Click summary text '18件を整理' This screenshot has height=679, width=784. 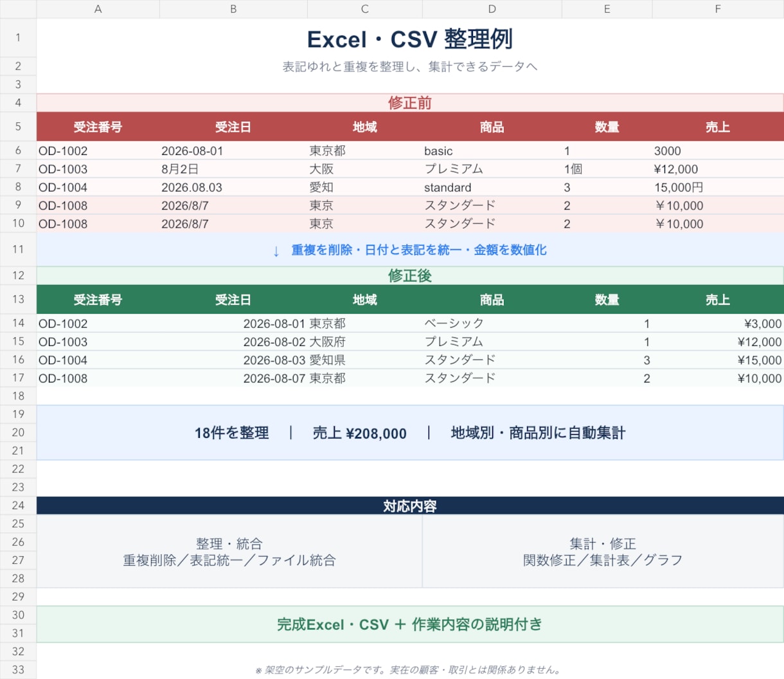point(232,433)
